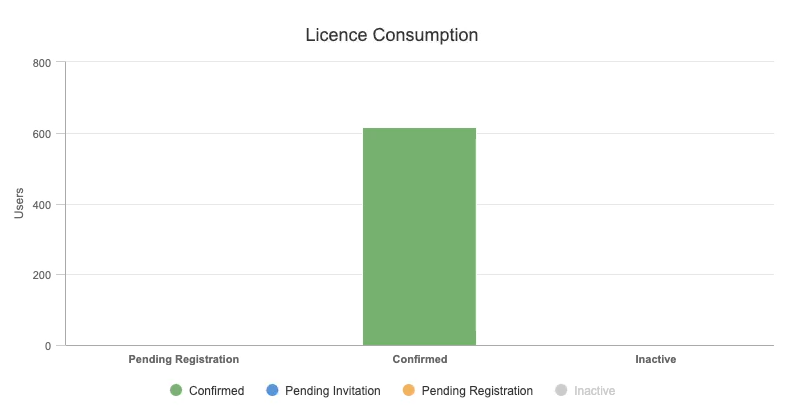Select the Inactive x-axis category label
The height and width of the screenshot is (416, 810).
point(656,359)
